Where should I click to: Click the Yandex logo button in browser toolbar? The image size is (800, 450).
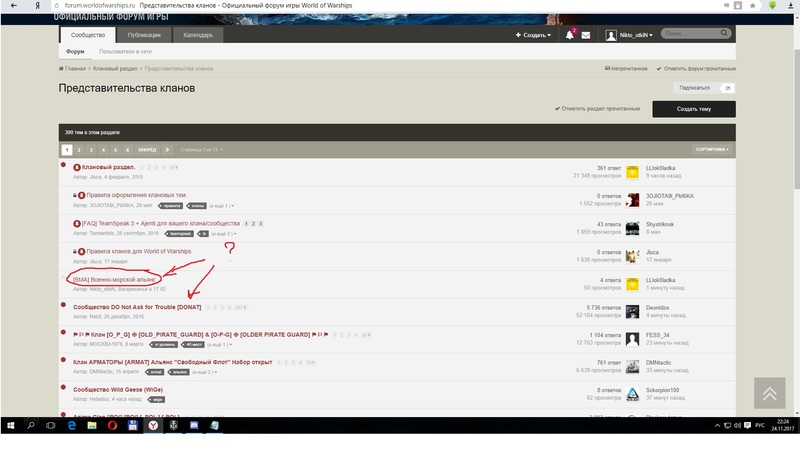click(38, 5)
